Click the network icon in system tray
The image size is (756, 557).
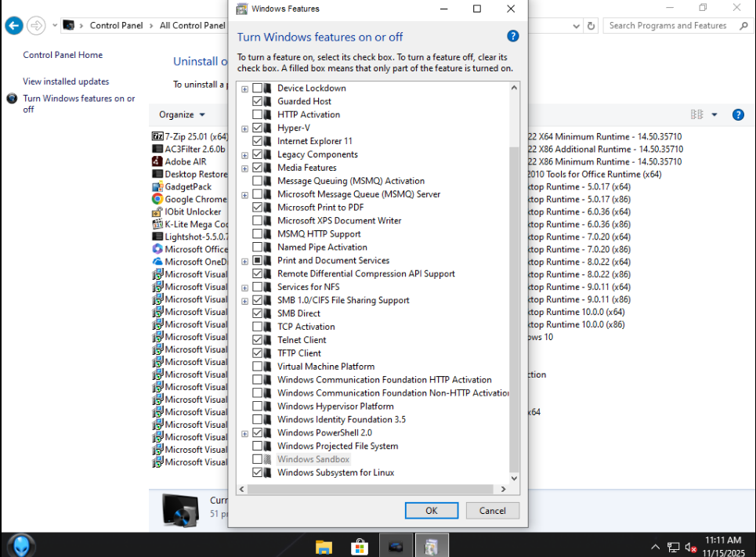(673, 548)
